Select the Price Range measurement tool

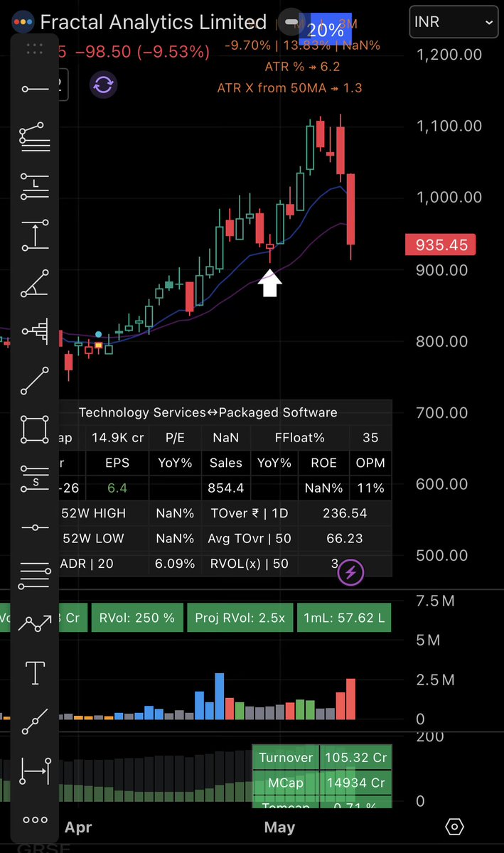tap(35, 235)
